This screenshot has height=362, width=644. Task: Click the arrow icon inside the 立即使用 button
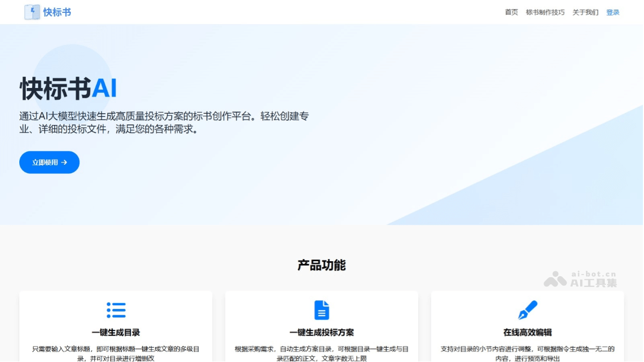click(x=63, y=162)
